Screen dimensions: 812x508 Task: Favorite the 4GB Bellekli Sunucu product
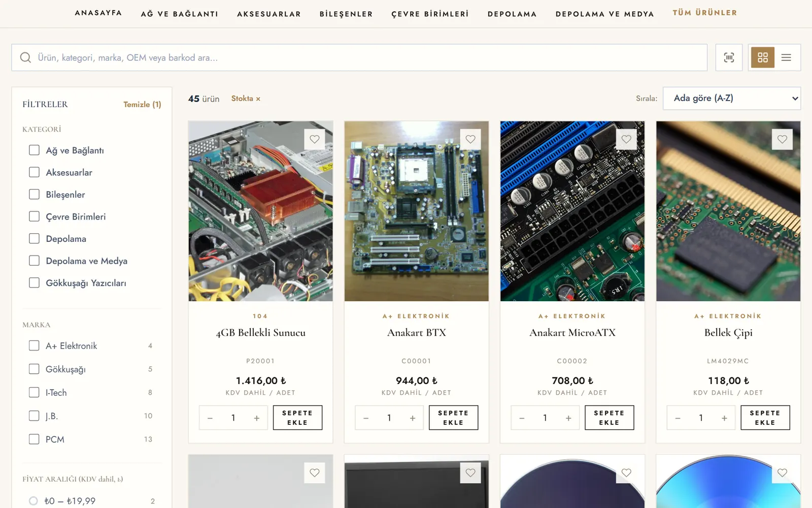click(x=315, y=139)
